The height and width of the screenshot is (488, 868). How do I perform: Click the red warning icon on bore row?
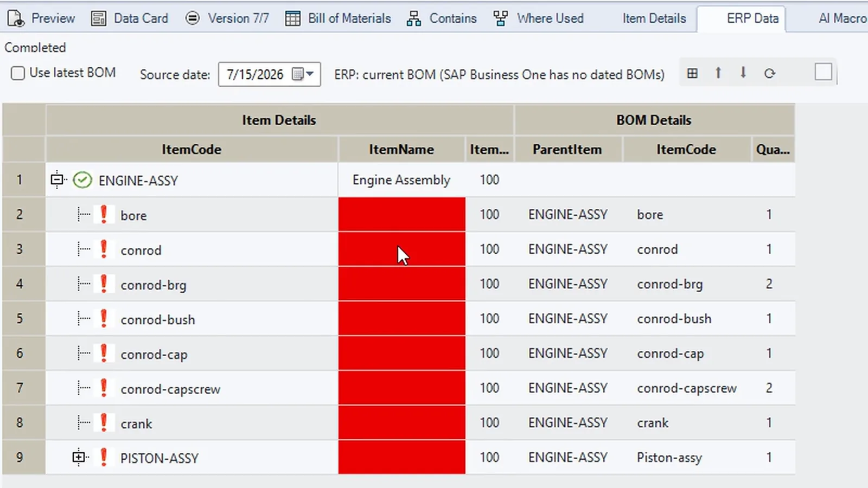tap(104, 214)
